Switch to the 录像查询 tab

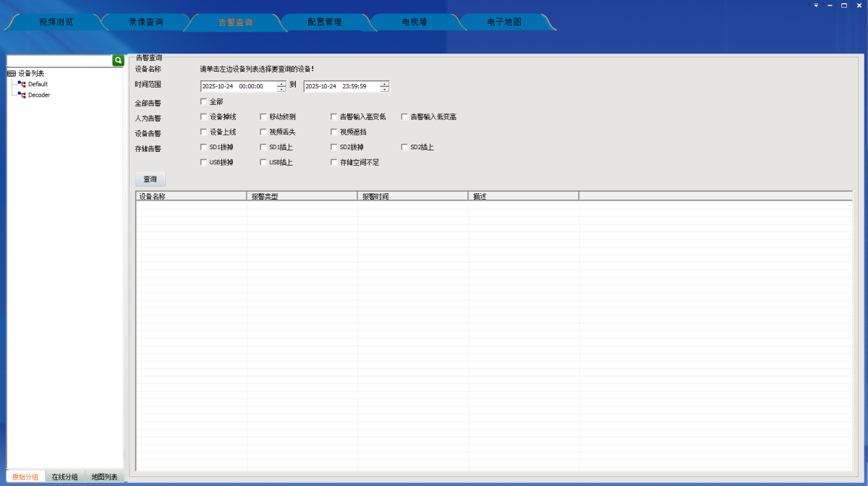click(145, 22)
